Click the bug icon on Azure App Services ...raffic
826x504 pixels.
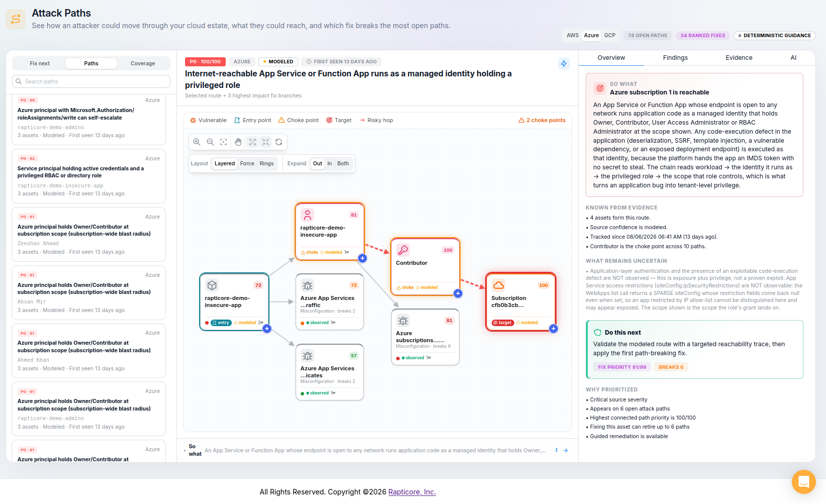pyautogui.click(x=307, y=285)
